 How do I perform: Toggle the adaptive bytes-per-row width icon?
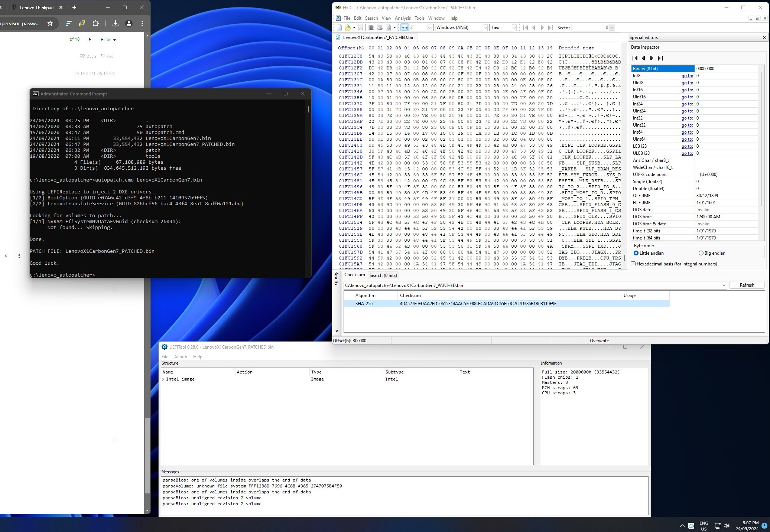[x=405, y=27]
